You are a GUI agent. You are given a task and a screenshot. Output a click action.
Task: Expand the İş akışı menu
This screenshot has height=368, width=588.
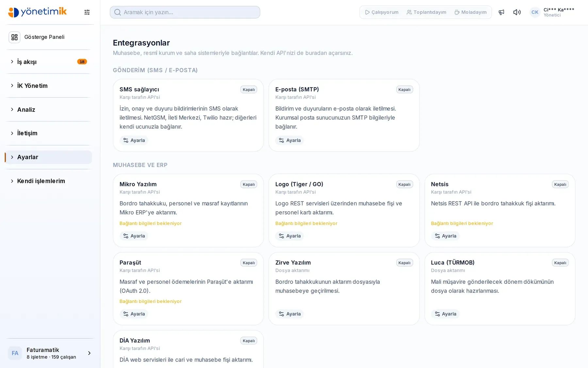coord(48,62)
